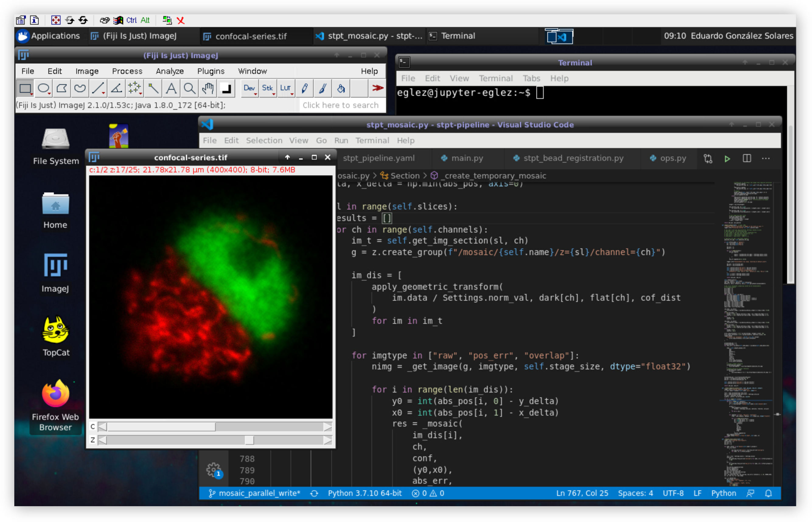Viewport: 812px width, 522px height.
Task: Select the Magnifying glass tool
Action: 190,88
